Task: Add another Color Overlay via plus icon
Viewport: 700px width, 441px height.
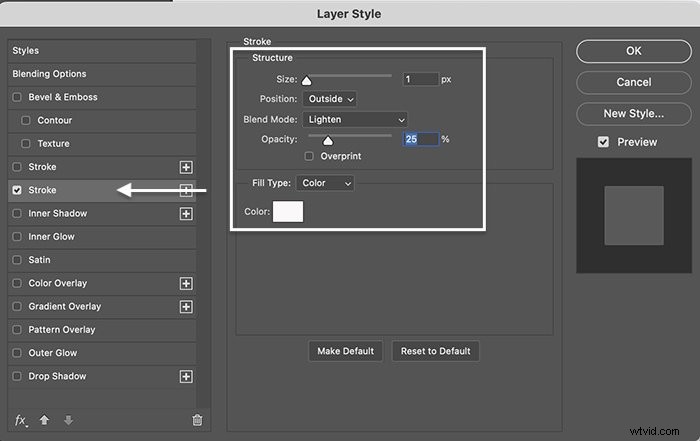Action: click(x=186, y=283)
